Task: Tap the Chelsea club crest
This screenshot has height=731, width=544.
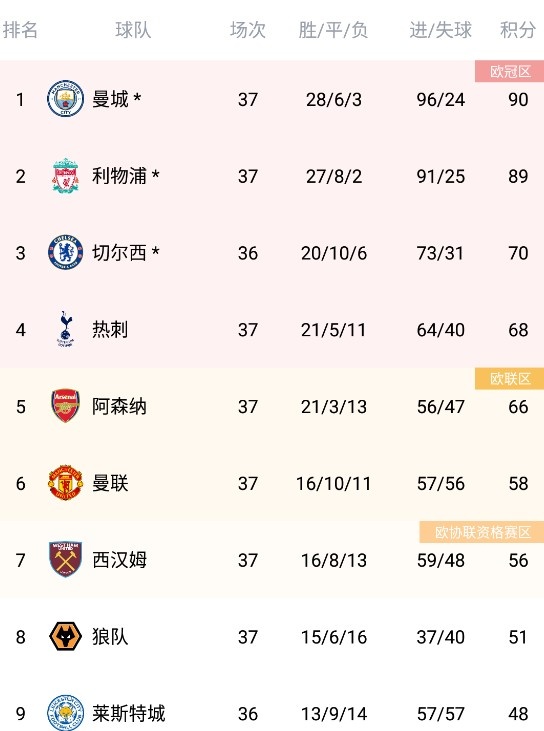Action: pos(65,252)
